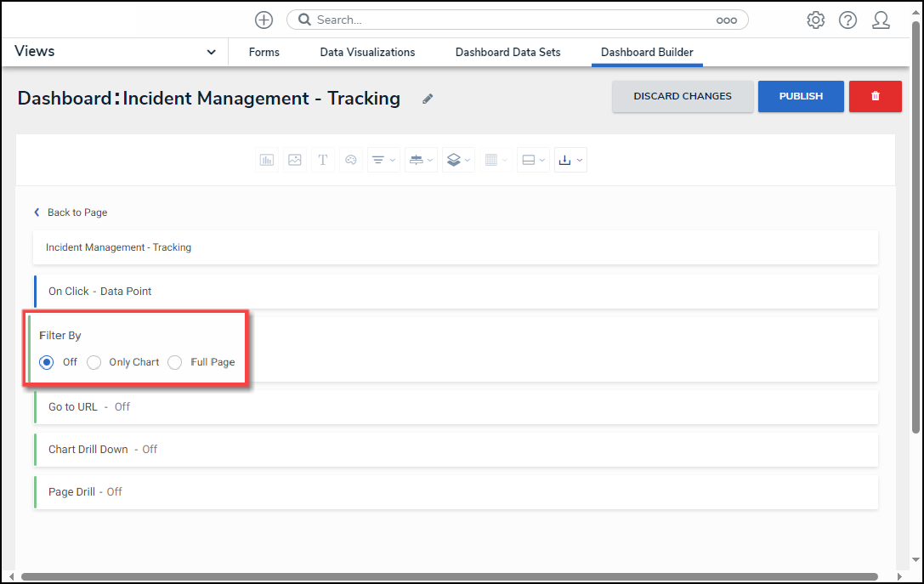Open the user profile icon
The height and width of the screenshot is (584, 924).
[x=881, y=20]
